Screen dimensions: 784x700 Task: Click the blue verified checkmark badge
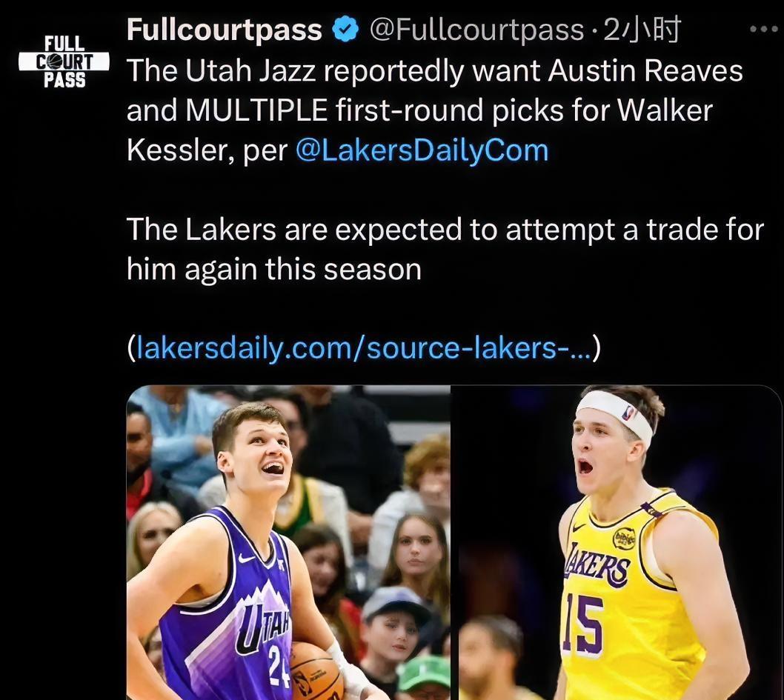click(x=345, y=30)
